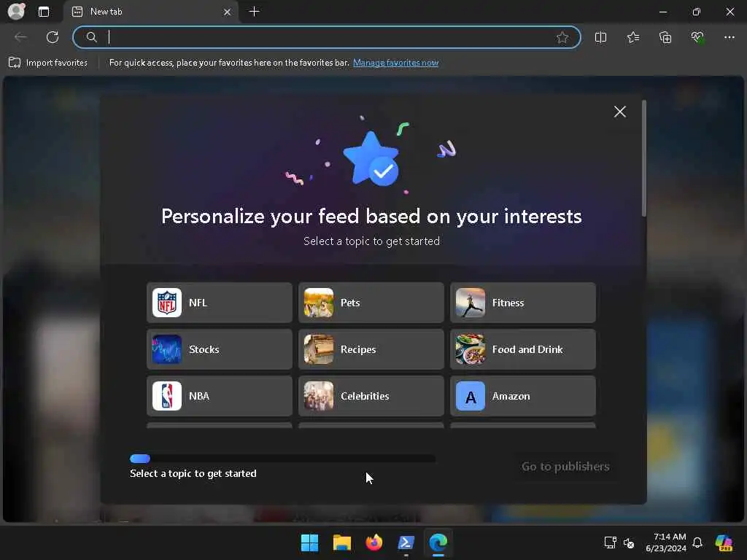747x560 pixels.
Task: Add this page to favorites star
Action: [x=562, y=37]
